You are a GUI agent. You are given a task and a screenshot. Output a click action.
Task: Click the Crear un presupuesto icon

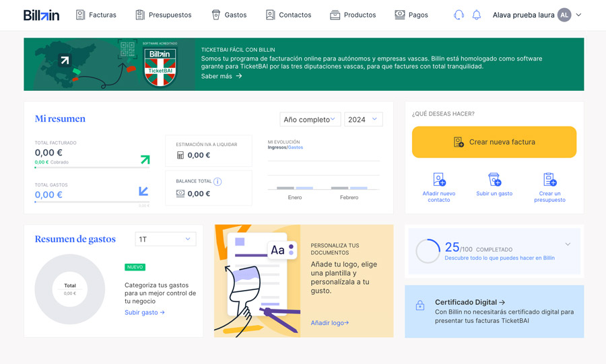(549, 180)
